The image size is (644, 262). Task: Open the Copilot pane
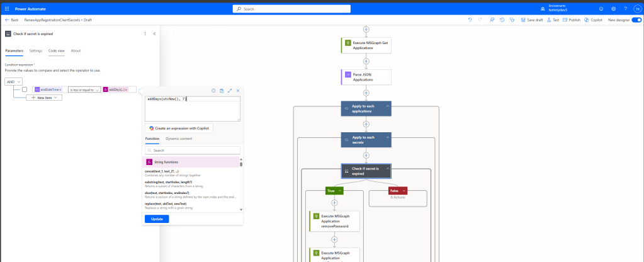pyautogui.click(x=593, y=20)
